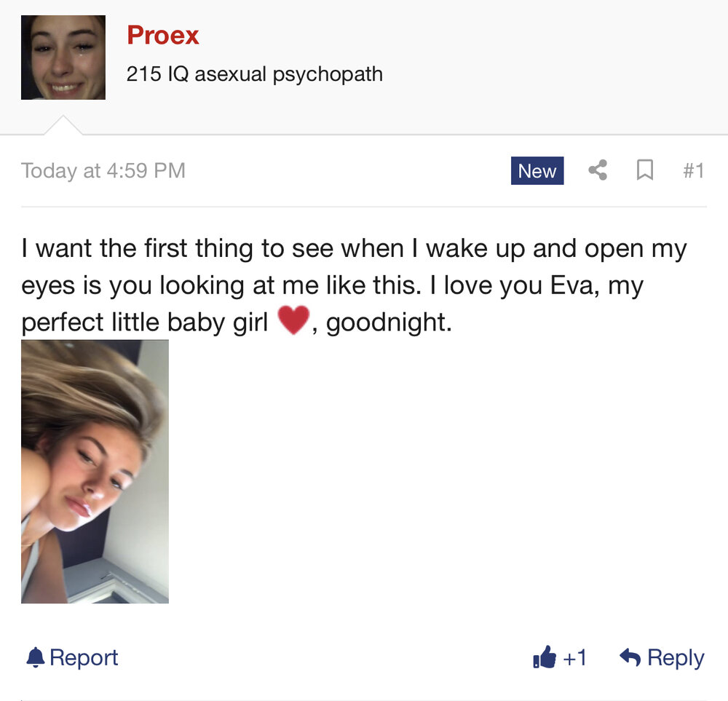Click the name Eva in post text
Viewport: 728px width, 701px height.
coord(571,285)
